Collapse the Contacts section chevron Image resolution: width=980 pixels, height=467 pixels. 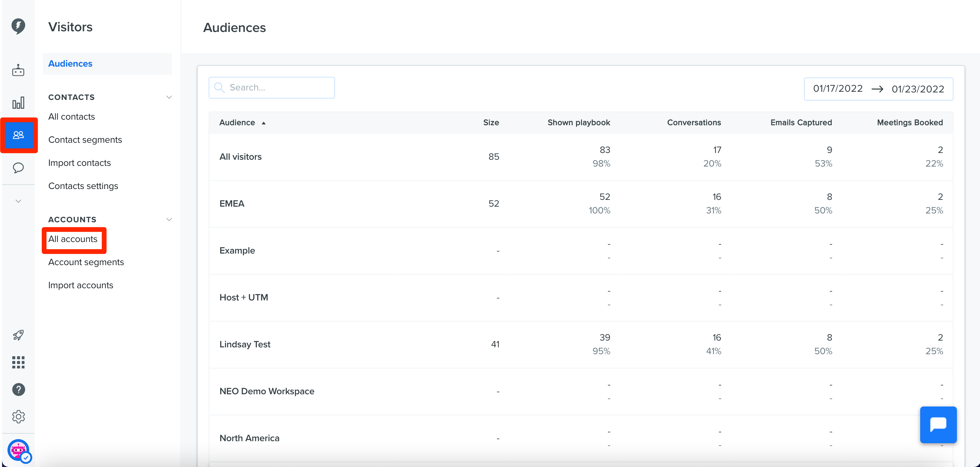click(x=169, y=97)
